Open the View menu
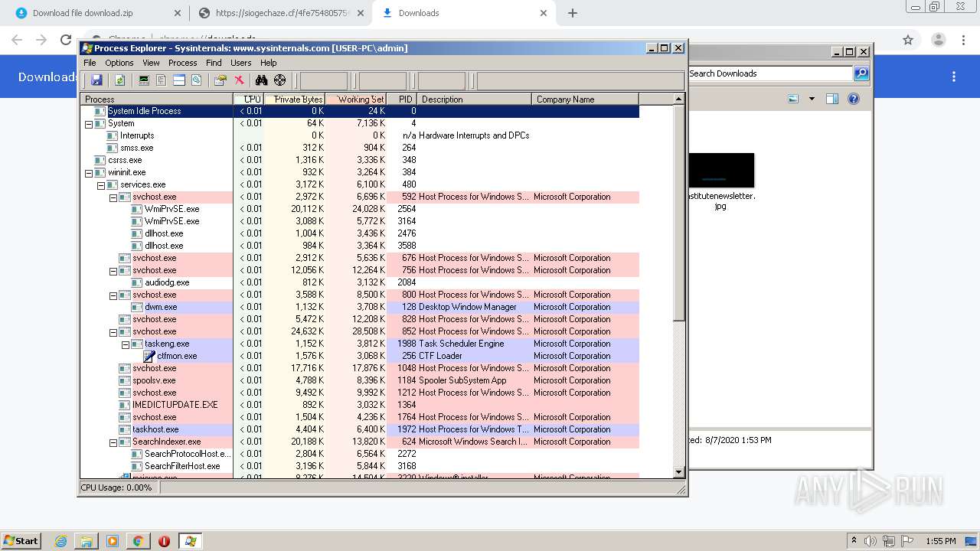The height and width of the screenshot is (551, 980). [x=151, y=63]
